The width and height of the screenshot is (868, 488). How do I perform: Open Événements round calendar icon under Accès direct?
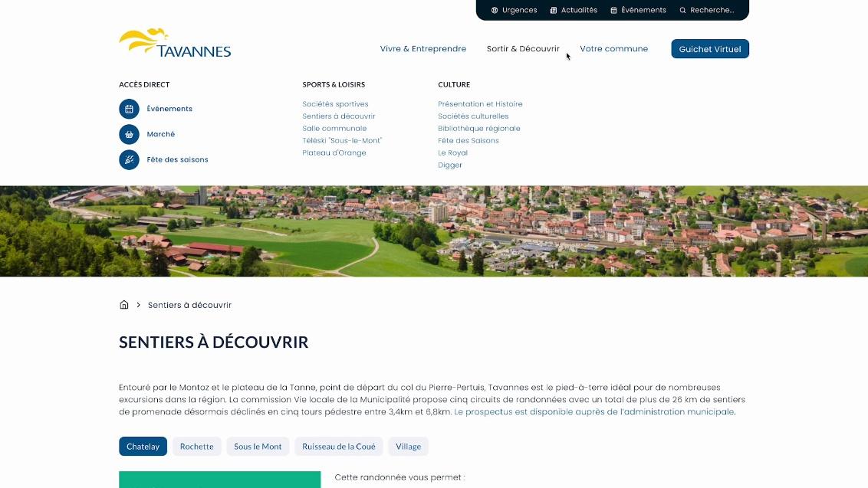[x=129, y=109]
